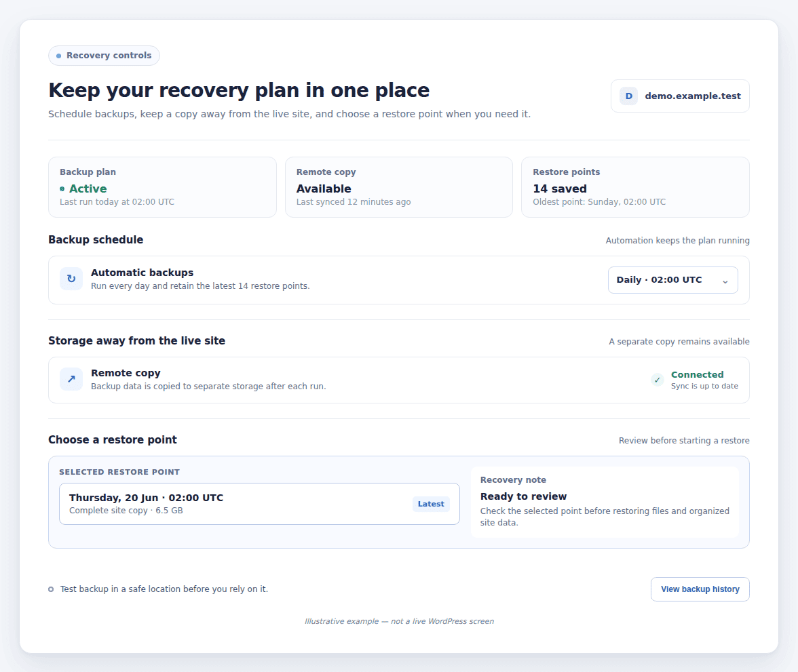Click the Remote copy arrow icon
Screen dimensions: 798x672
tap(71, 379)
